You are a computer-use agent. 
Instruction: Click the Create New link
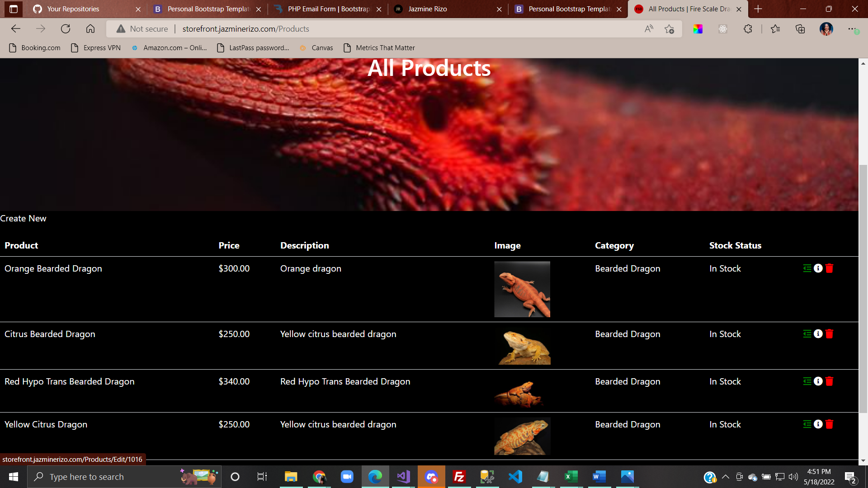(23, 219)
